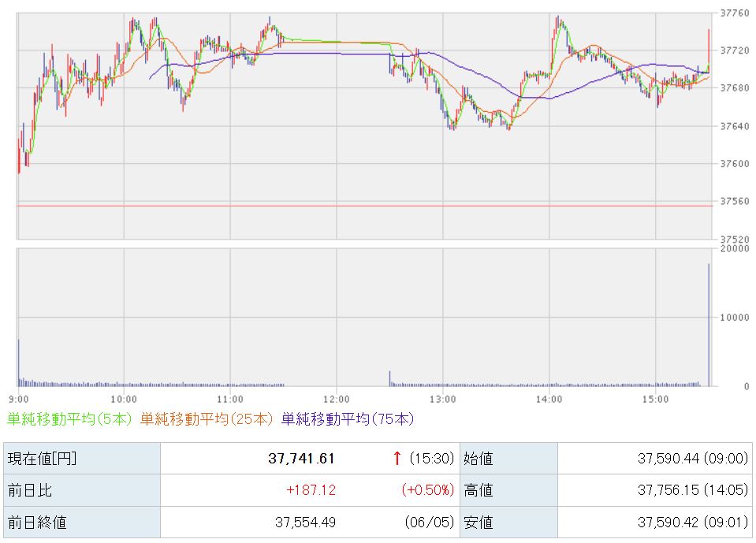Click the 37720 price axis label
The image size is (756, 543).
coord(735,50)
